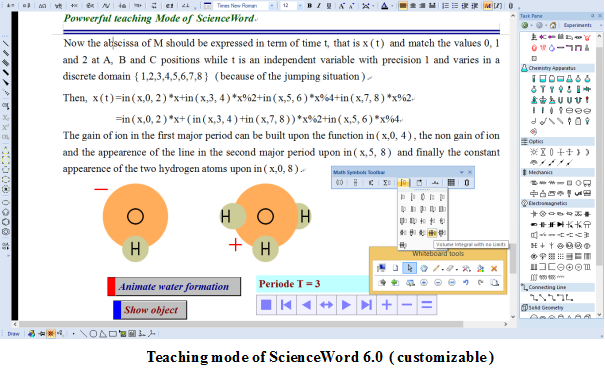Open the summation symbols group

click(x=387, y=182)
